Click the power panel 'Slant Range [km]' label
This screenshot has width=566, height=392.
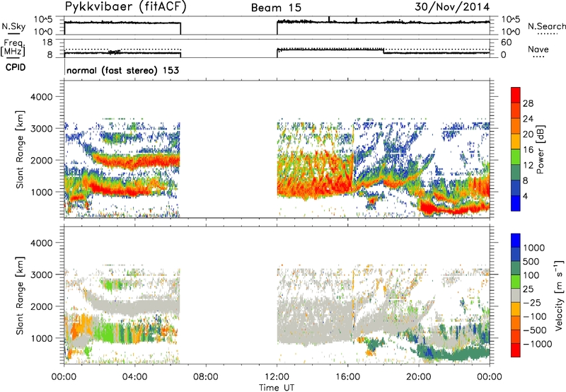(20, 149)
